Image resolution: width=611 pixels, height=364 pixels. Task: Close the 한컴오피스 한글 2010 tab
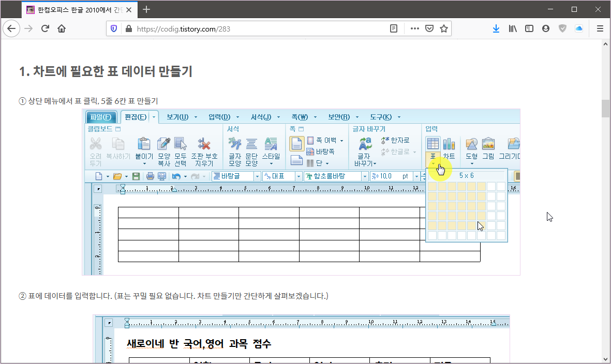(x=129, y=10)
